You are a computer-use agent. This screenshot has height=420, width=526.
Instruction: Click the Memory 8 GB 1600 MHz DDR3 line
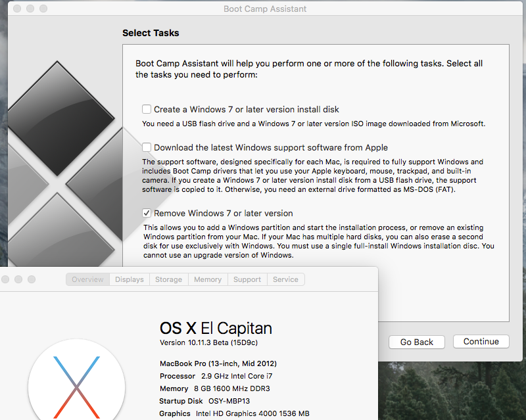click(x=215, y=388)
